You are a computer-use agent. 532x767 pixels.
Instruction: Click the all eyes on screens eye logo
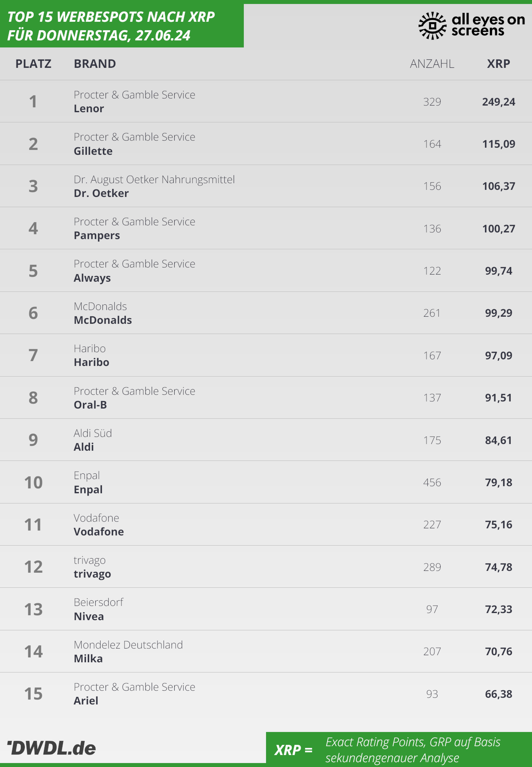(x=432, y=26)
